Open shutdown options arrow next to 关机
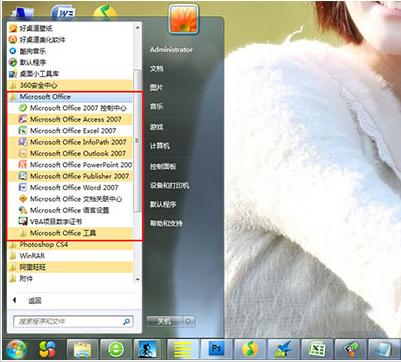This screenshot has height=362, width=401. click(x=189, y=321)
